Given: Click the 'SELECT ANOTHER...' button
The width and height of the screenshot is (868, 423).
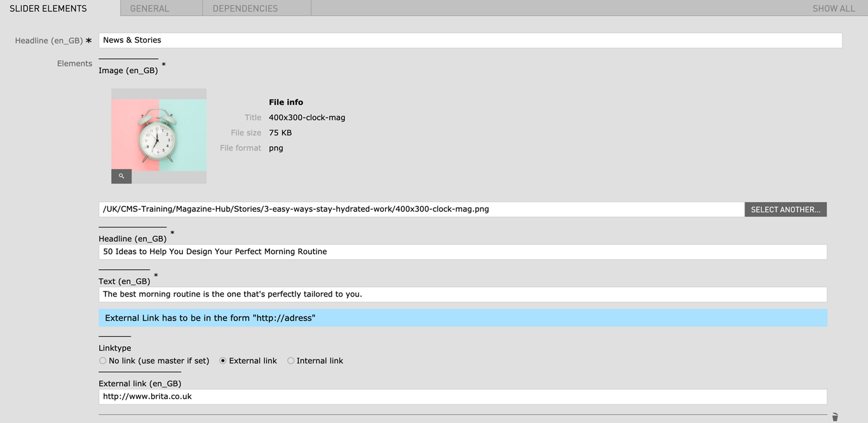Looking at the screenshot, I should pos(785,210).
